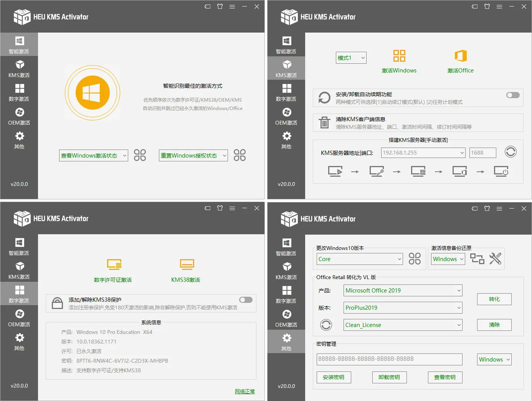Select OEM激活 tab in bottom-left window
This screenshot has width=532, height=401.
(x=19, y=317)
